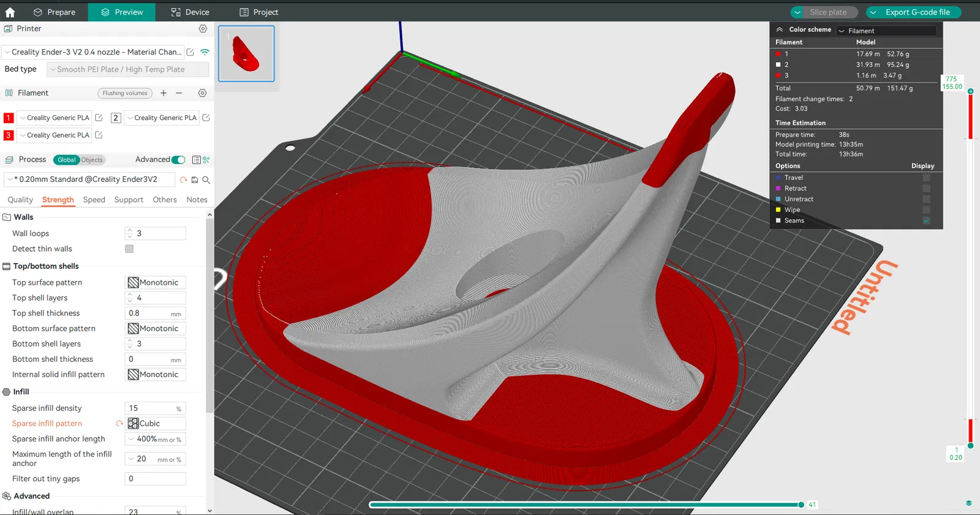
Task: Collapse the Color scheme legend panel
Action: (x=780, y=29)
